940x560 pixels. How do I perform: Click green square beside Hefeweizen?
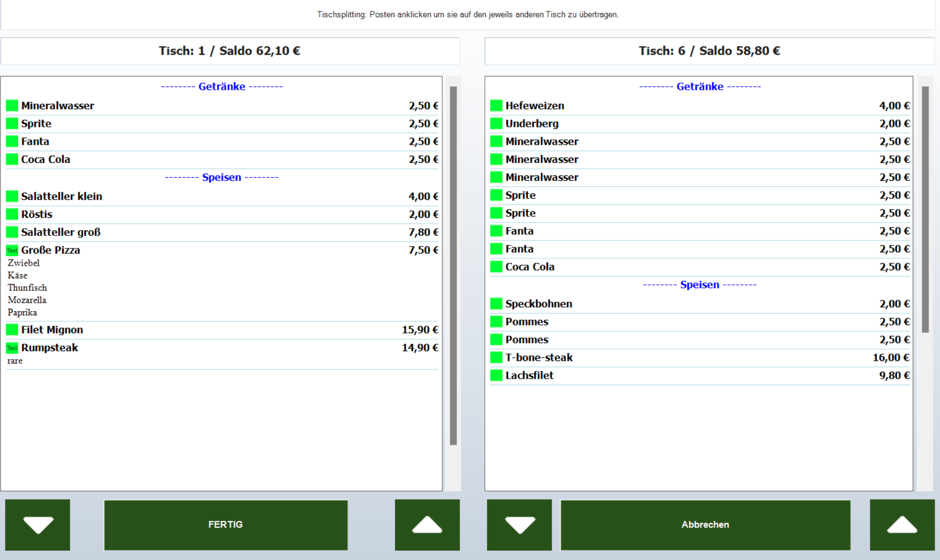tap(496, 106)
